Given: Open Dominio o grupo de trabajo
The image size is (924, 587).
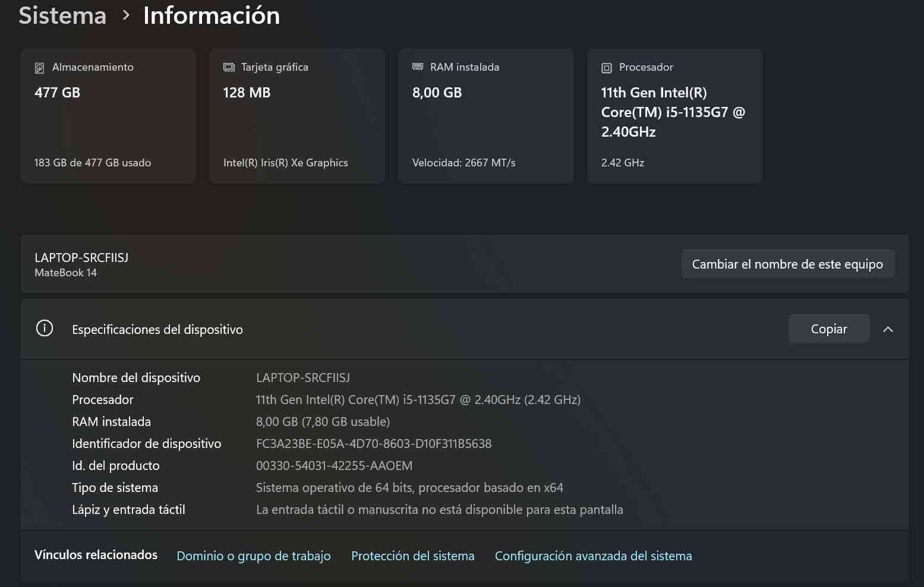Looking at the screenshot, I should 254,556.
